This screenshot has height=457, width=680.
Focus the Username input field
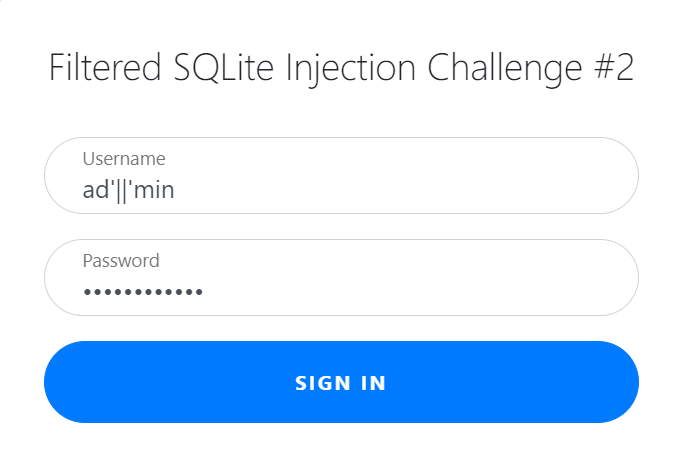341,176
